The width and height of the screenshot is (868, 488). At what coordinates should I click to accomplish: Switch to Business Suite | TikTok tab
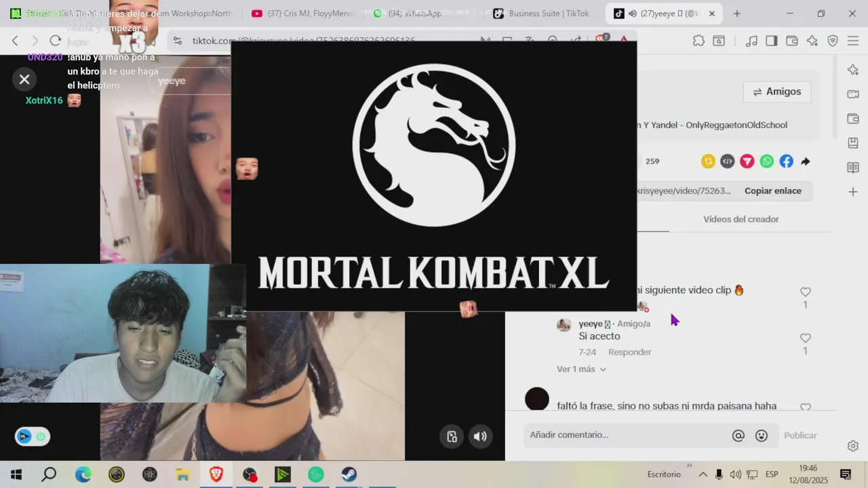(x=541, y=14)
